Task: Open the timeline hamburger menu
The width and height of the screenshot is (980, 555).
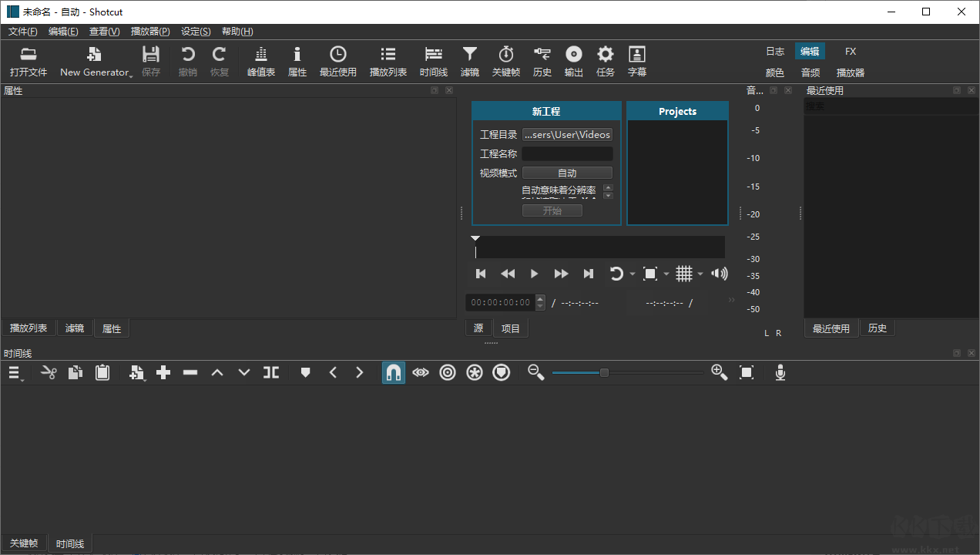Action: 14,372
